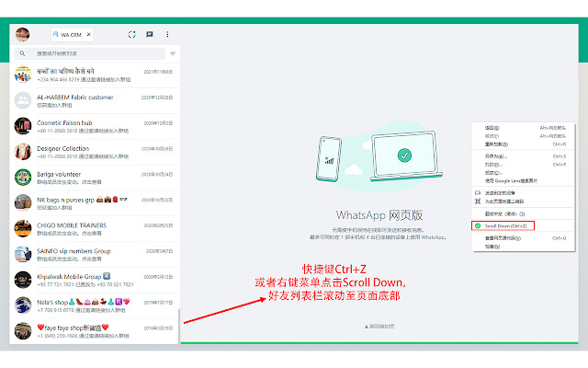588x368 pixels.
Task: Open Nela's shop chat
Action: click(95, 305)
